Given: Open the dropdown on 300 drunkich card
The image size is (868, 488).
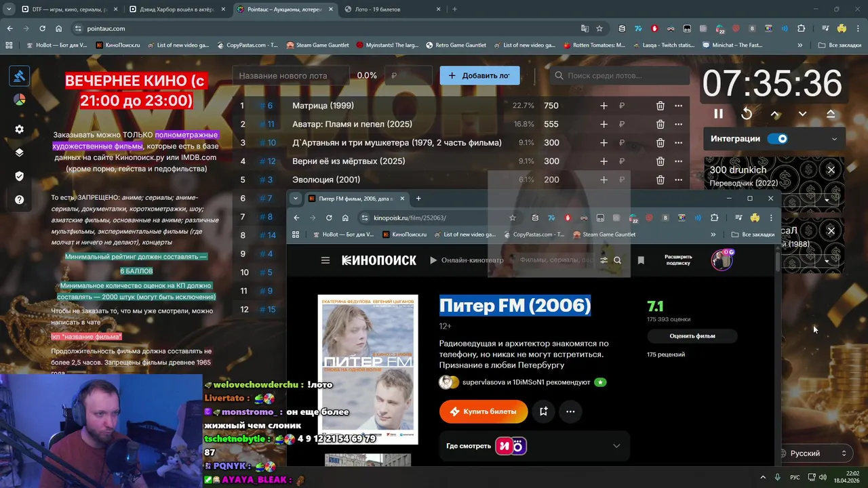Looking at the screenshot, I should click(x=827, y=200).
